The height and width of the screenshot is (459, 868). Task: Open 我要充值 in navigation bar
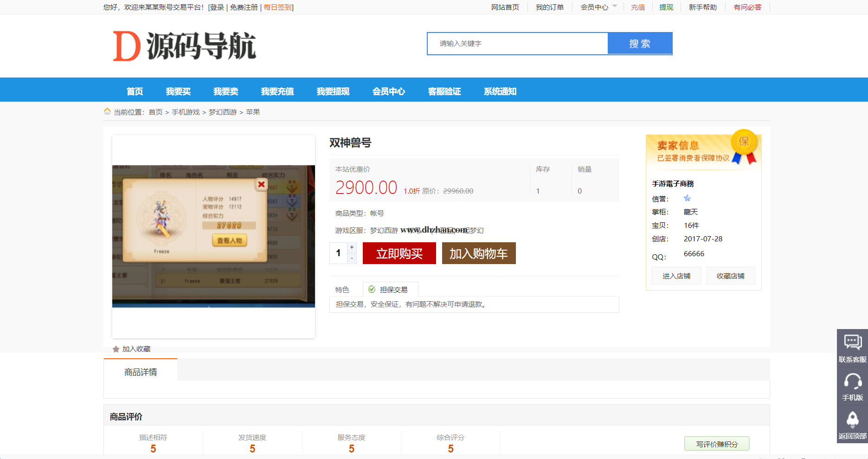point(277,91)
